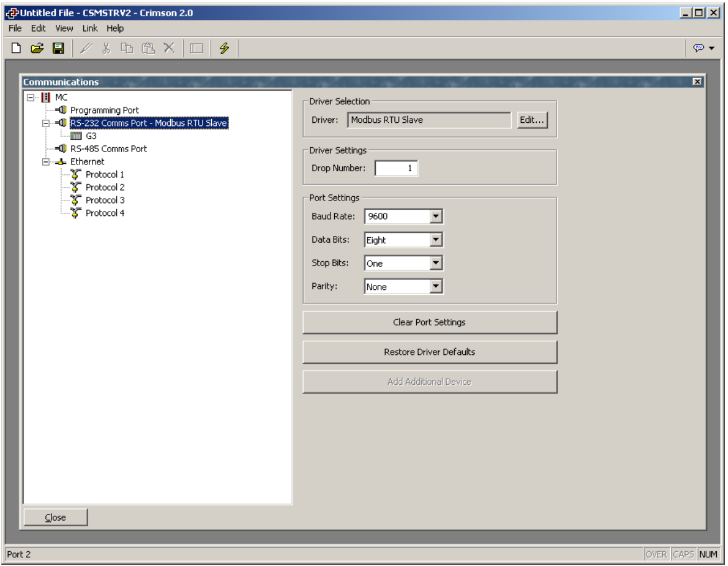Click the Add Additional Device button

[x=429, y=382]
